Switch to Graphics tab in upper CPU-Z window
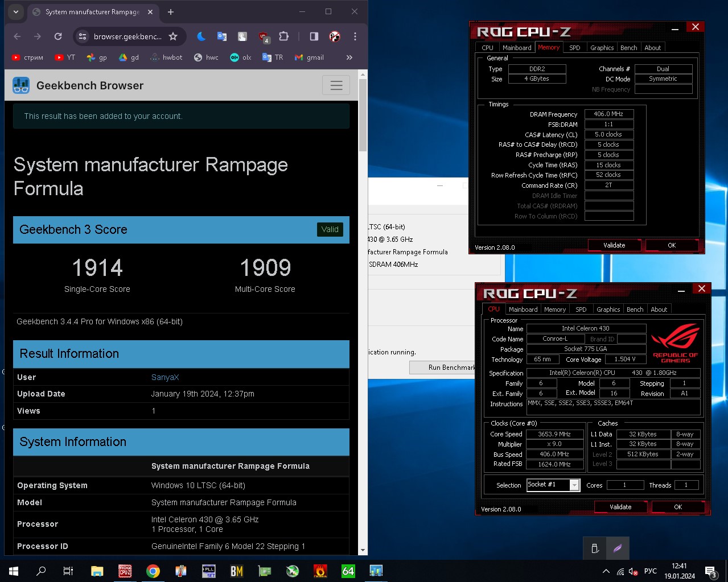The width and height of the screenshot is (728, 582). point(602,48)
